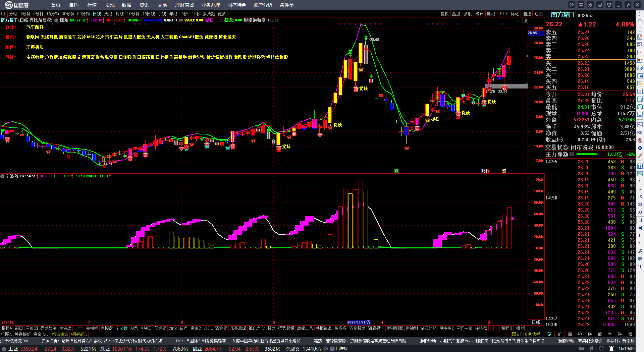Open the settings sliders icon in title bar

click(581, 5)
